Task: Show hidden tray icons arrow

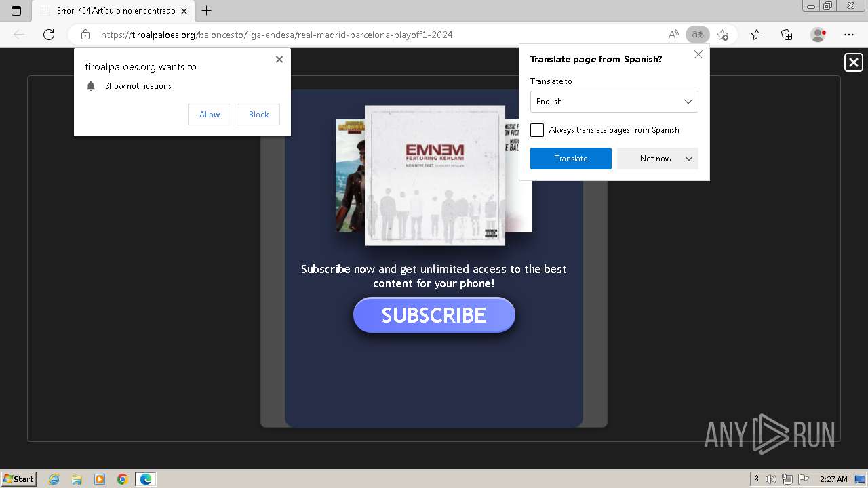Action: click(x=756, y=479)
